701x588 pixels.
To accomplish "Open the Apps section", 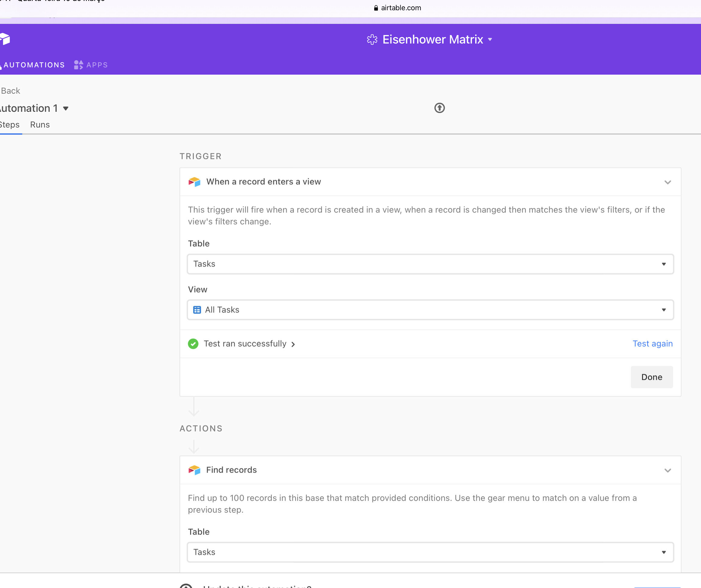I will pyautogui.click(x=91, y=65).
